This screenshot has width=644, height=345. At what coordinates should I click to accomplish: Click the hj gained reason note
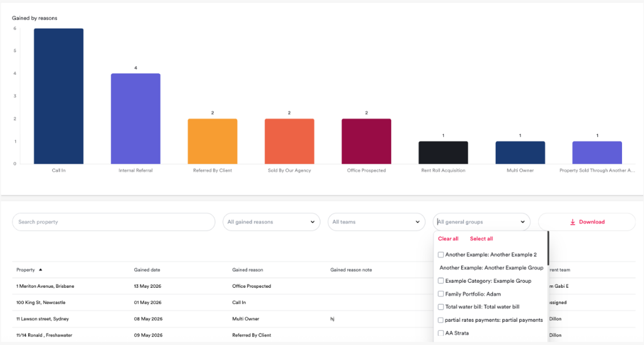pyautogui.click(x=332, y=319)
